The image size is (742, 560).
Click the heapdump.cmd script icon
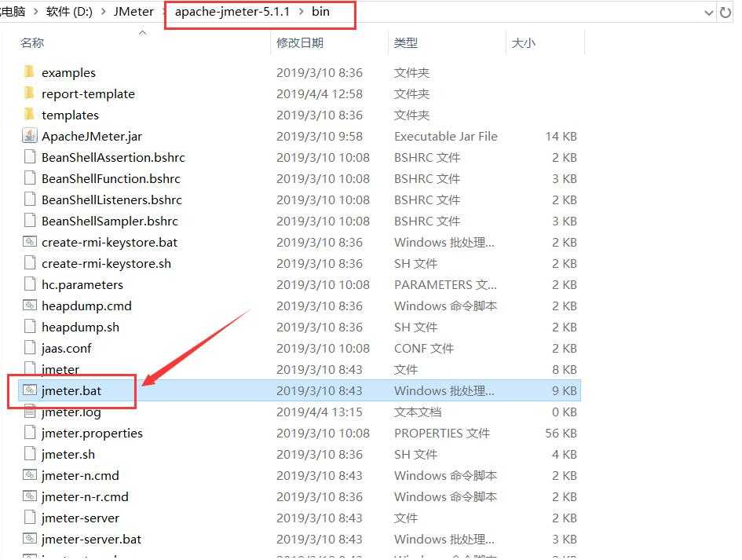(30, 306)
